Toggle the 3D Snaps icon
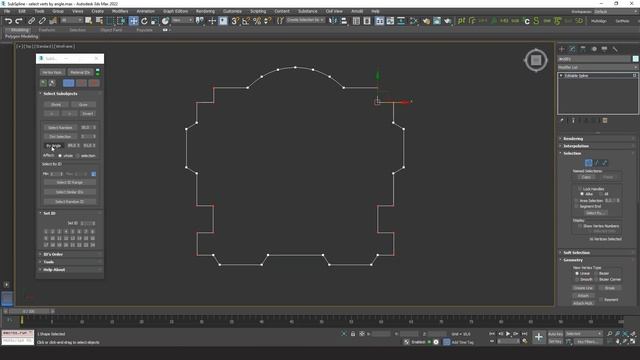The height and width of the screenshot is (360, 640). tap(235, 21)
